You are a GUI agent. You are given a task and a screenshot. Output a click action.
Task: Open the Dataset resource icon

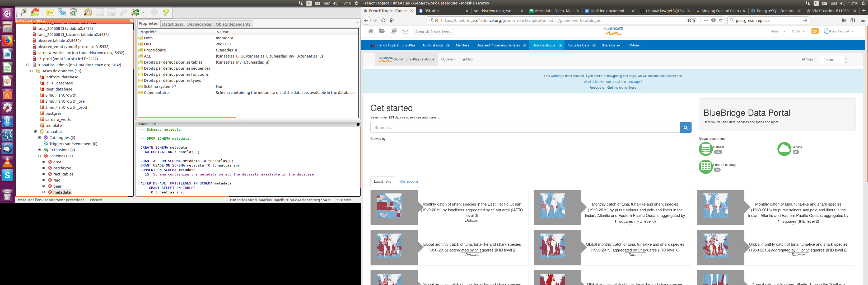pyautogui.click(x=705, y=149)
